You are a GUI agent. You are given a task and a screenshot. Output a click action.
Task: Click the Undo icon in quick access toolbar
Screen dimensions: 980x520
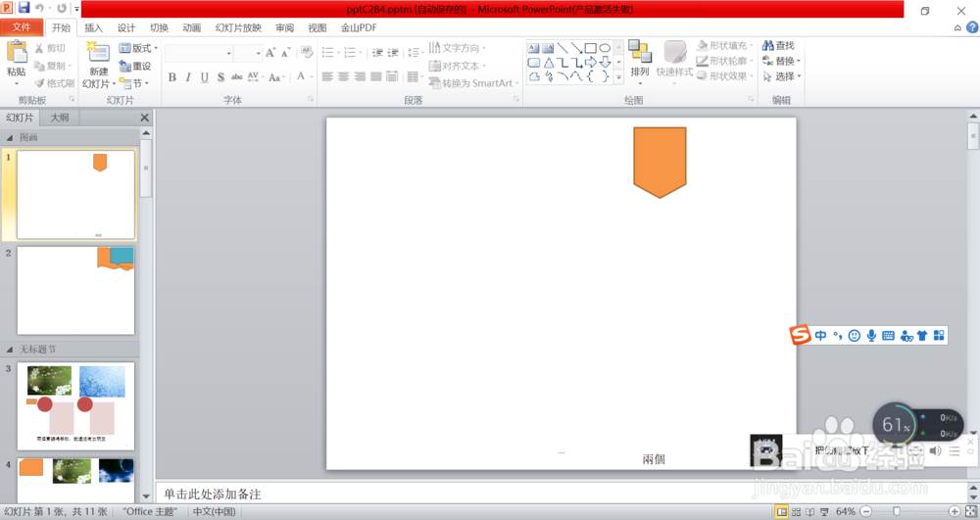click(x=39, y=8)
